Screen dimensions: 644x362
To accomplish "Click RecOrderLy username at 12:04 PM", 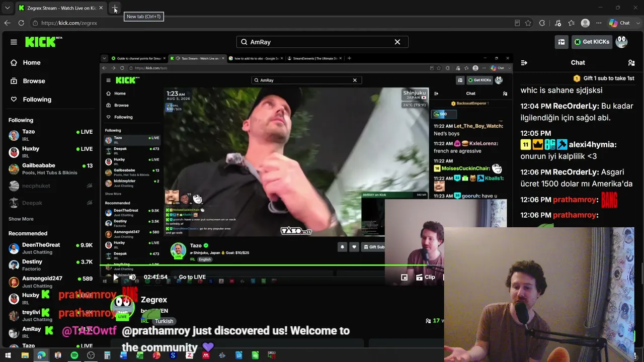I will coord(576,107).
